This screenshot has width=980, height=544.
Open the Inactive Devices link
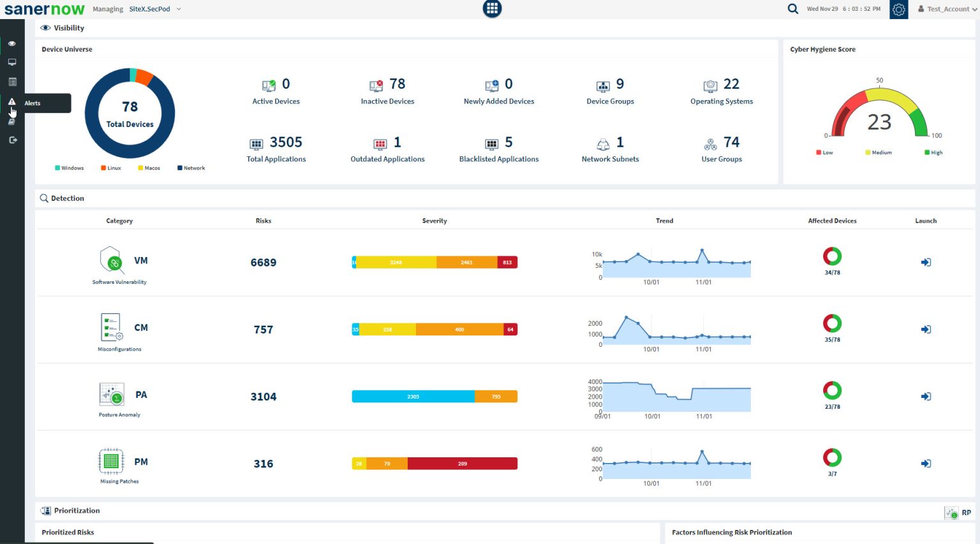point(387,101)
